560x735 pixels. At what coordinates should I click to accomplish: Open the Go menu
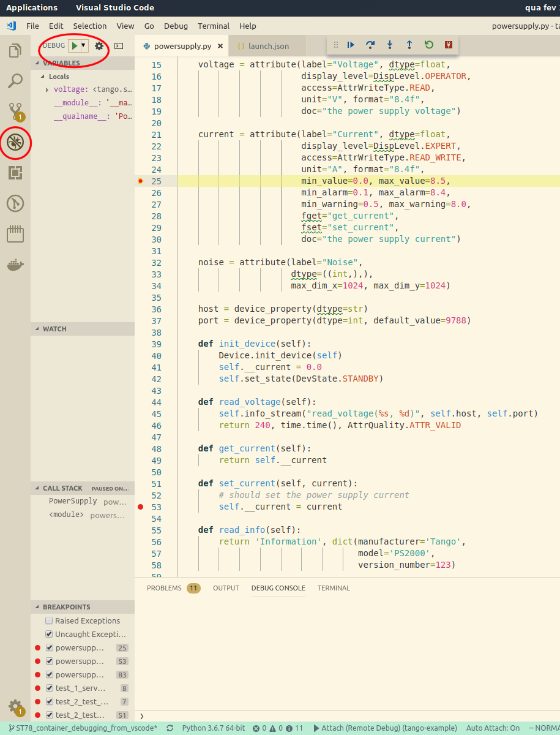click(149, 26)
